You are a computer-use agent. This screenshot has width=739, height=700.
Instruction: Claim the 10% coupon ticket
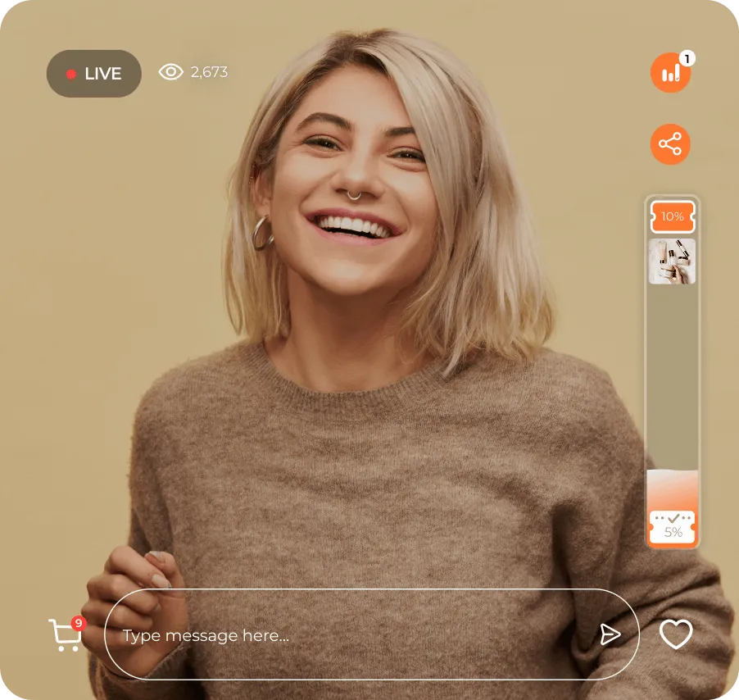point(671,216)
